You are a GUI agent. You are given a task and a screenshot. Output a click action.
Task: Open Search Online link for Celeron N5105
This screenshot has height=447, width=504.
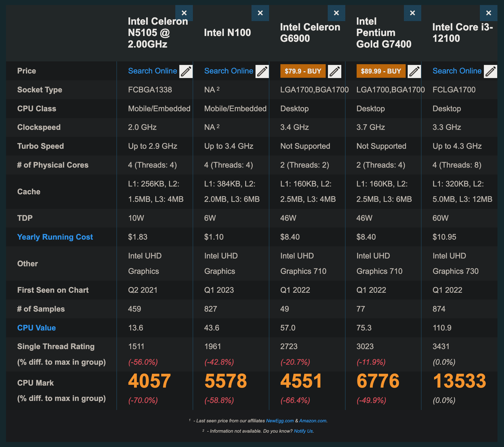153,71
